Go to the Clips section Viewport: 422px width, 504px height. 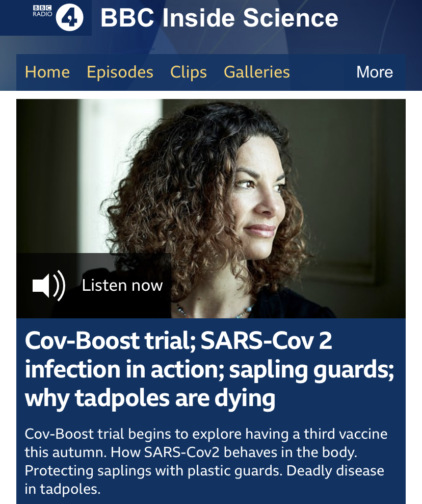click(x=189, y=72)
